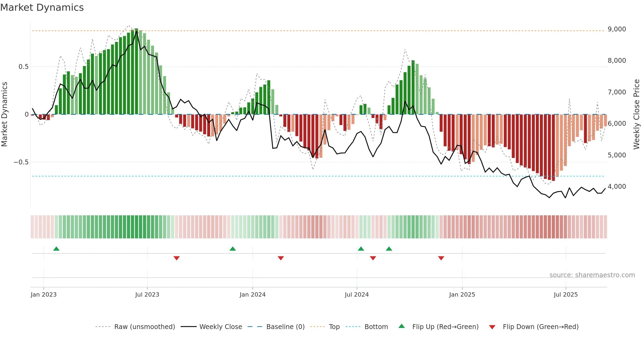
Task: Toggle the Bottom legend entry
Action: coord(367,327)
